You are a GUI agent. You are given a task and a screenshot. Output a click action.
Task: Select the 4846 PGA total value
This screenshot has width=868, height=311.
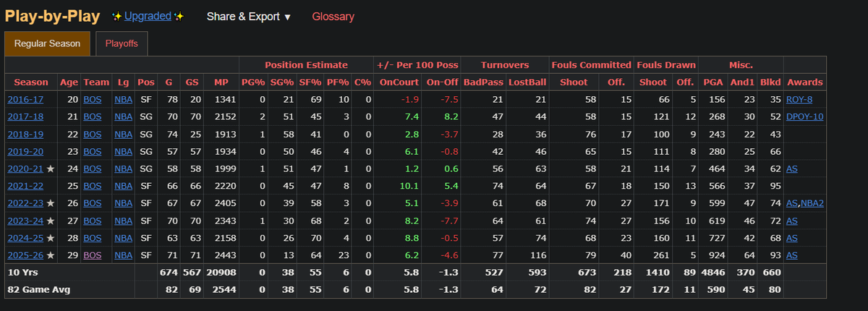coord(713,273)
